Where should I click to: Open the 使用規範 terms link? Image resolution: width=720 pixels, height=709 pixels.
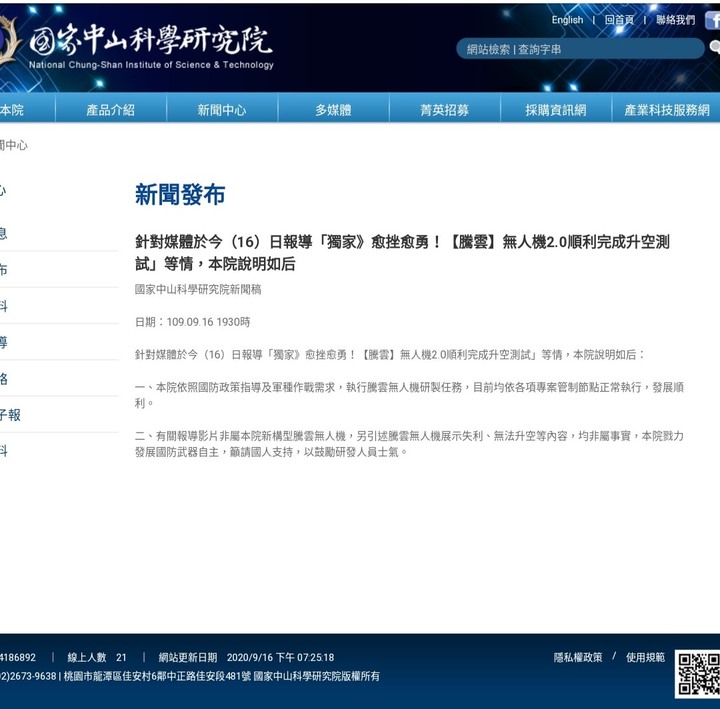coord(645,657)
